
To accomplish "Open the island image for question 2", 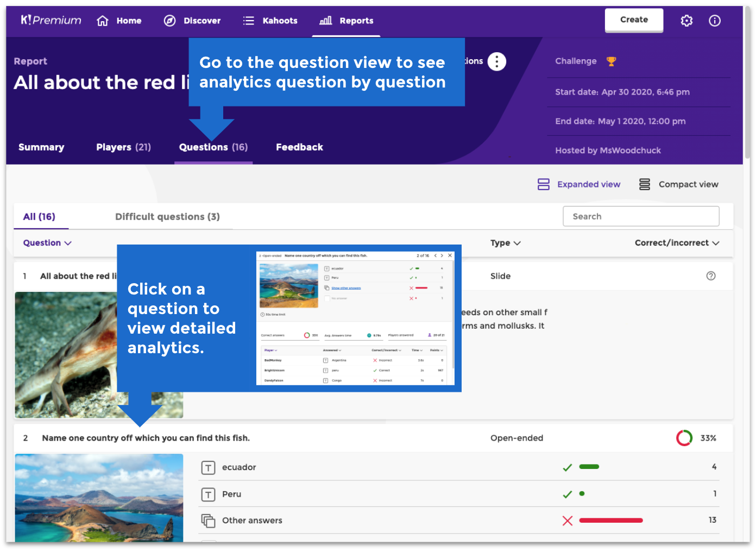I will tap(99, 498).
